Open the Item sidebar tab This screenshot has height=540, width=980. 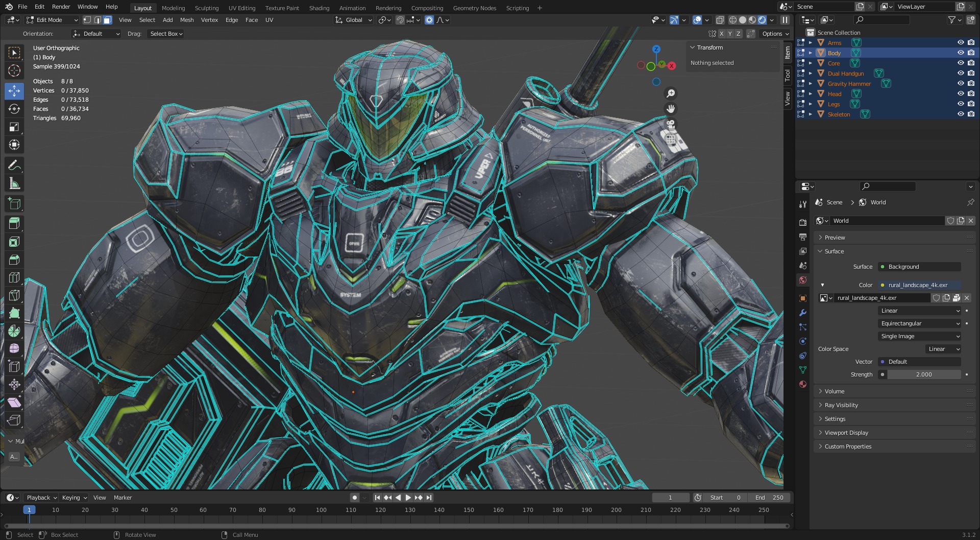pyautogui.click(x=788, y=53)
